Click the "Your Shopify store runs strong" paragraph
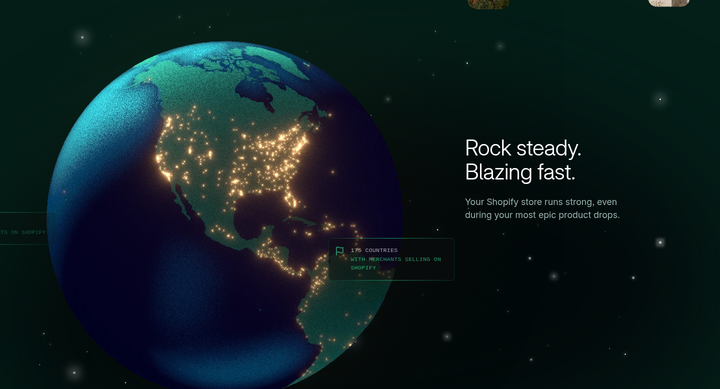The image size is (720, 389). tap(542, 209)
